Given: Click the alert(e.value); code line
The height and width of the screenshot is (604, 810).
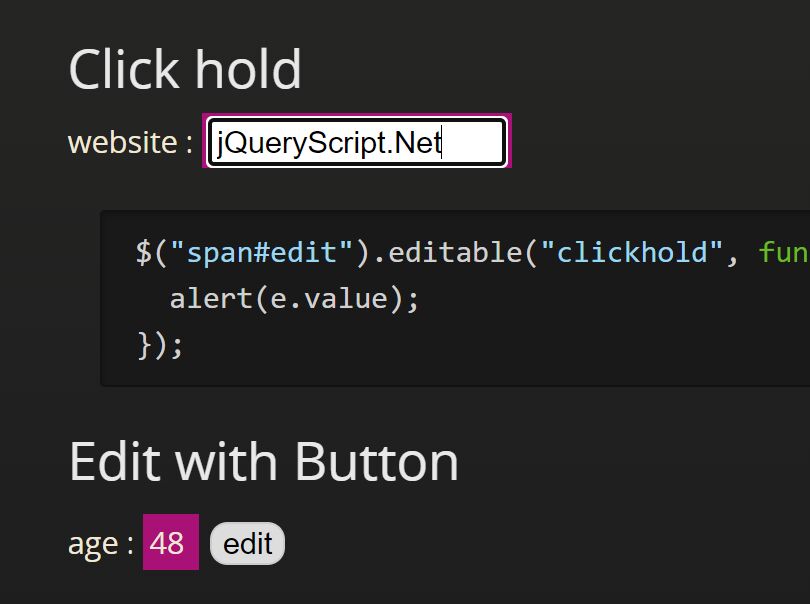Looking at the screenshot, I should [294, 299].
